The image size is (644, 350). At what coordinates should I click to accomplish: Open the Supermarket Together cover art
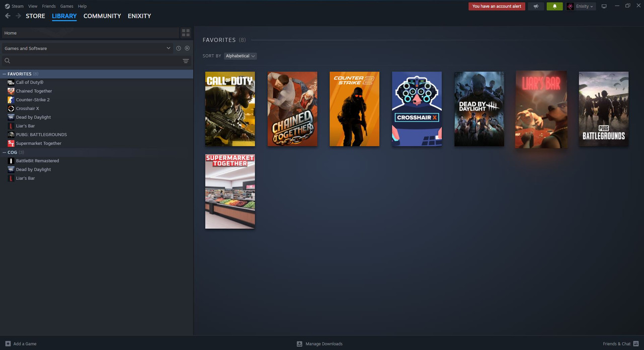(230, 192)
